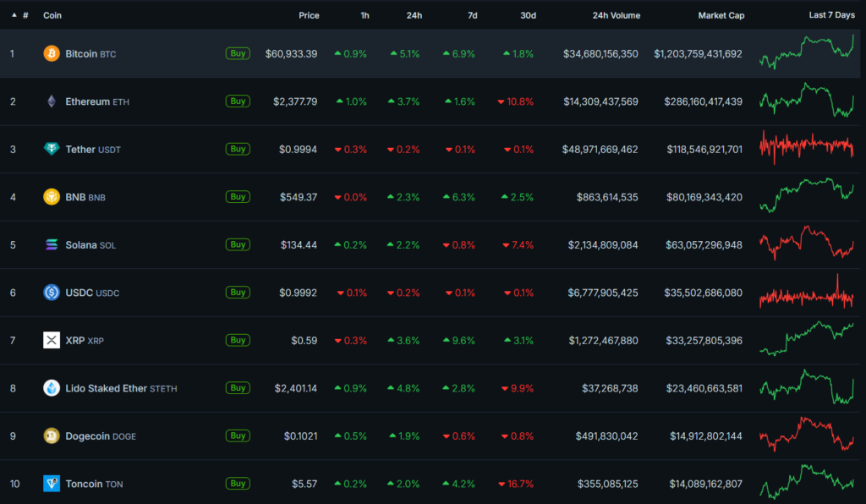This screenshot has width=866, height=504.
Task: Sort table by Market Cap header
Action: [721, 15]
